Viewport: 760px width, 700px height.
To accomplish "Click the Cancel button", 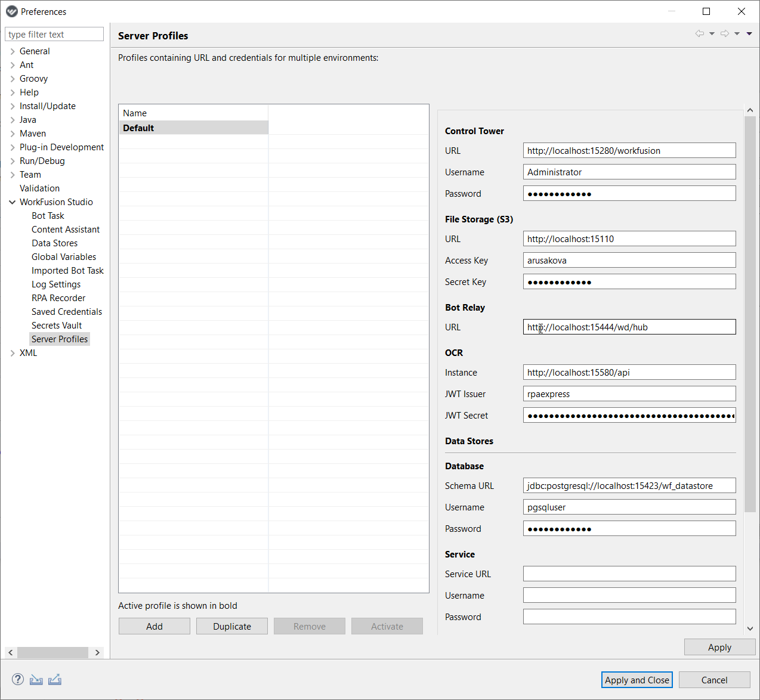I will pyautogui.click(x=714, y=680).
